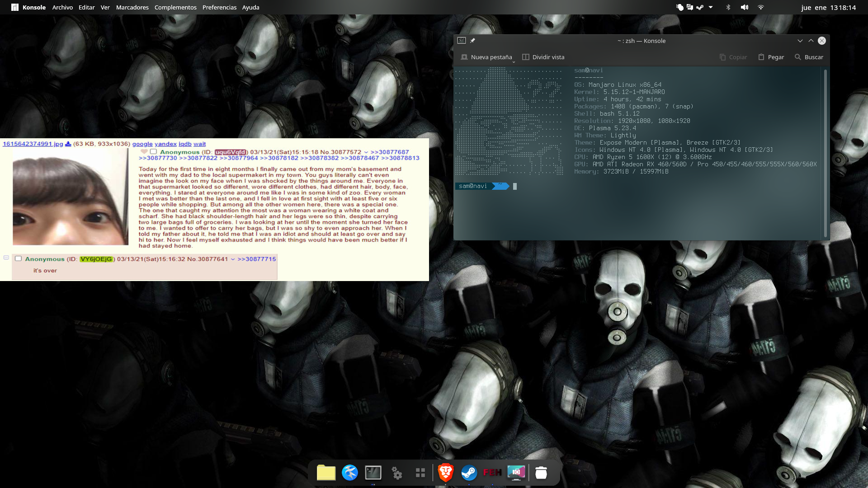Screen dimensions: 868x488
Task: Click the face thumbnail image in post
Action: pos(71,197)
